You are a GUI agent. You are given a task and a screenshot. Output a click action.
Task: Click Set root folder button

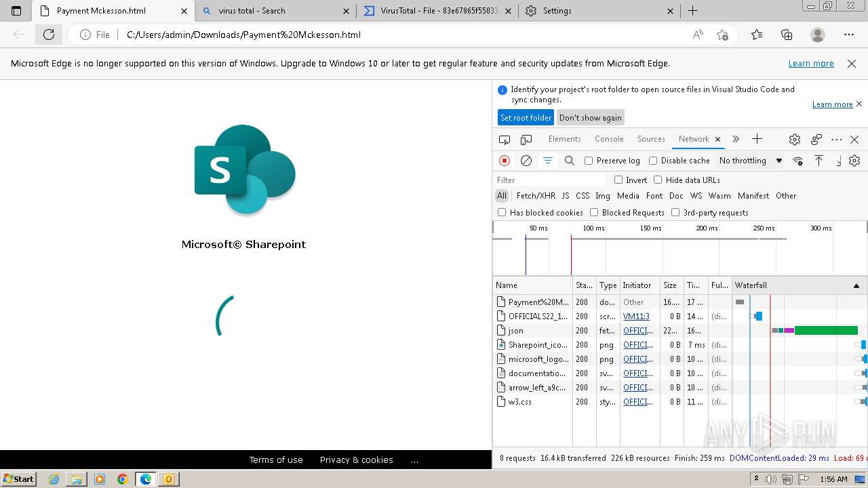pyautogui.click(x=526, y=118)
